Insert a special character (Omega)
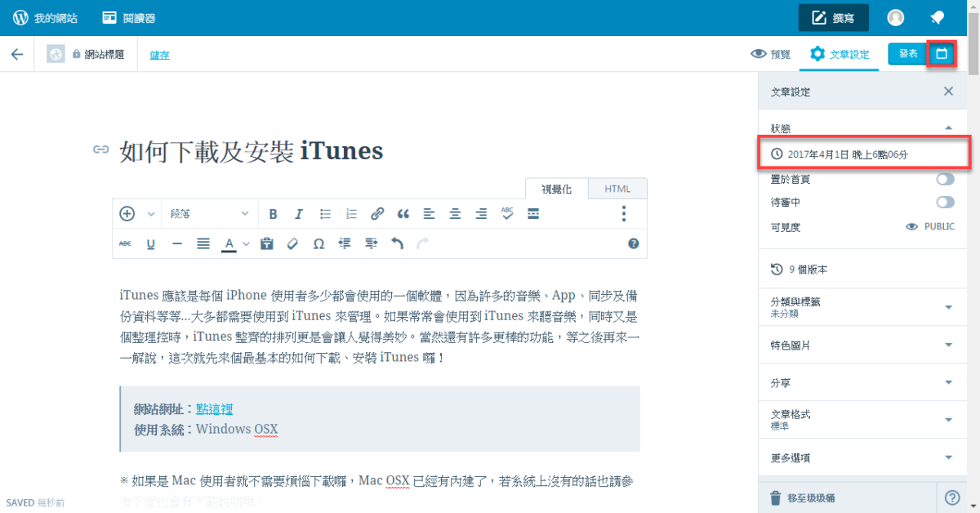The width and height of the screenshot is (980, 513). click(318, 243)
